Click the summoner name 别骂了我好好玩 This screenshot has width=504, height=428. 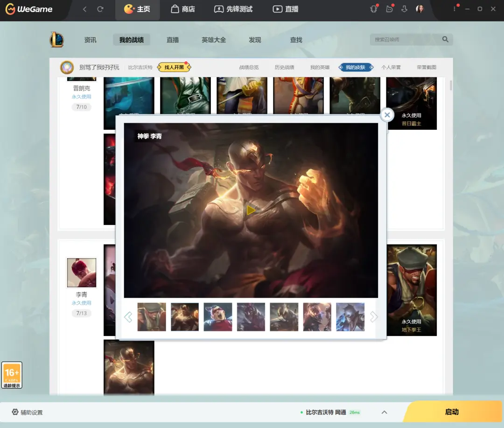99,67
